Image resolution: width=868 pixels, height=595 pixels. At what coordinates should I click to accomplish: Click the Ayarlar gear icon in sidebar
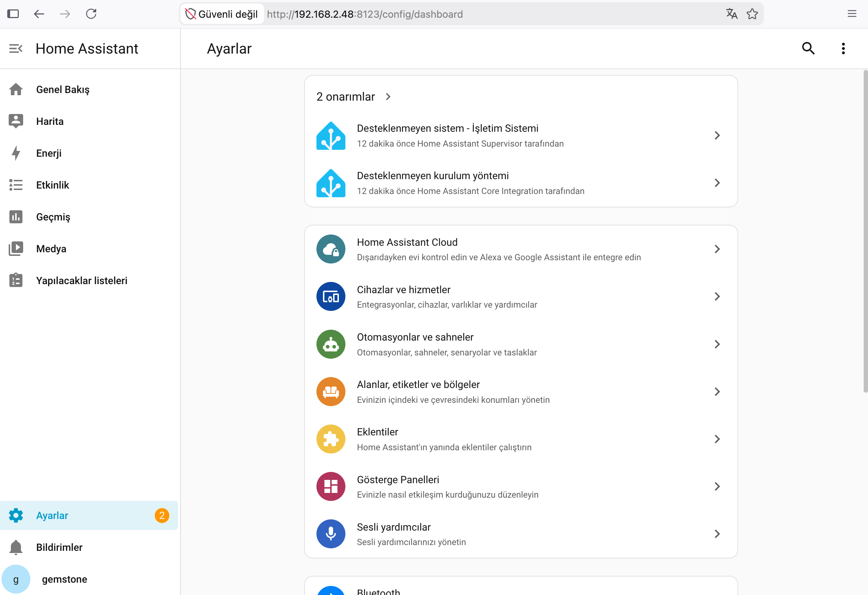pyautogui.click(x=16, y=515)
